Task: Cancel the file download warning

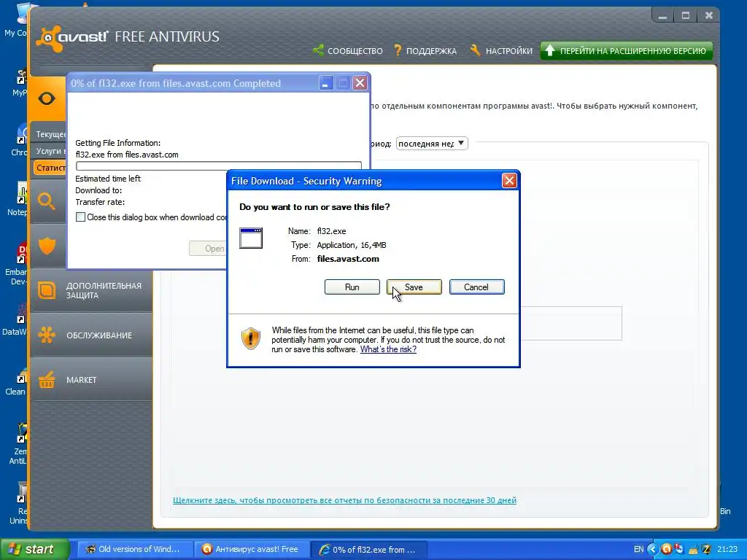Action: point(477,287)
